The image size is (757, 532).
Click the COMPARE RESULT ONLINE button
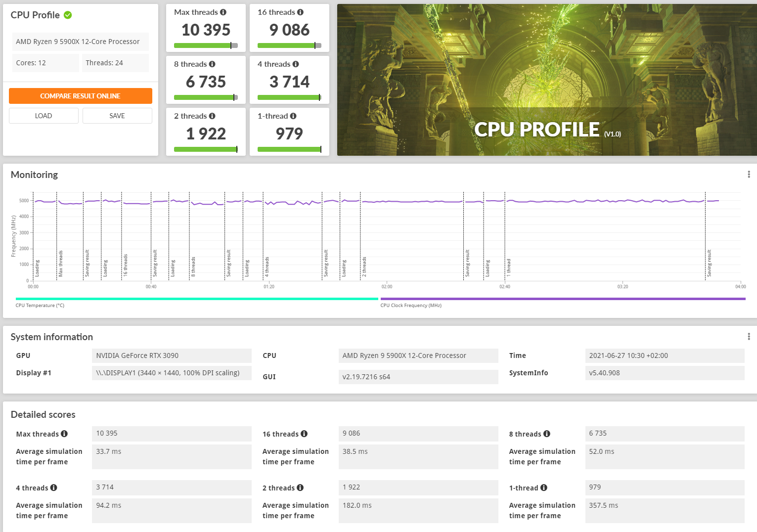click(x=80, y=96)
